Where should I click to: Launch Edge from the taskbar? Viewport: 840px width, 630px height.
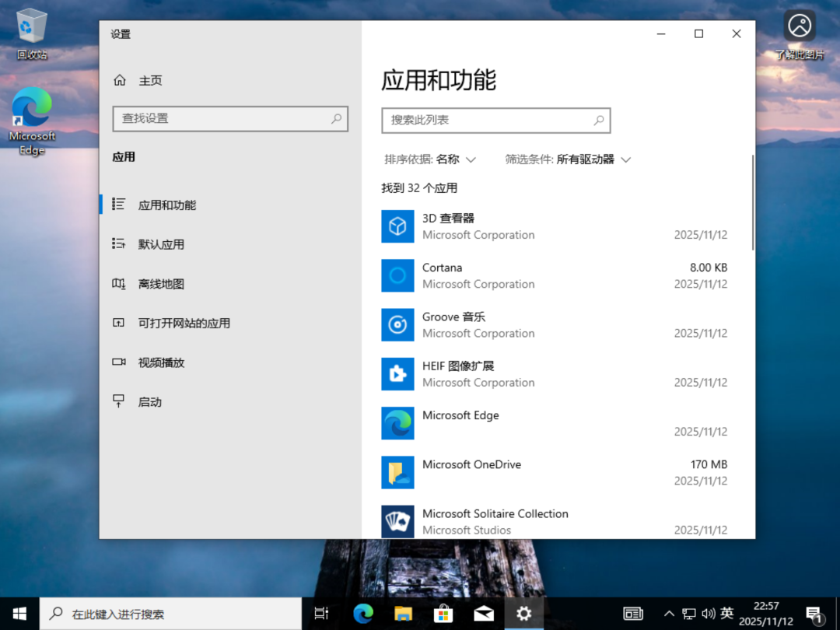tap(362, 614)
